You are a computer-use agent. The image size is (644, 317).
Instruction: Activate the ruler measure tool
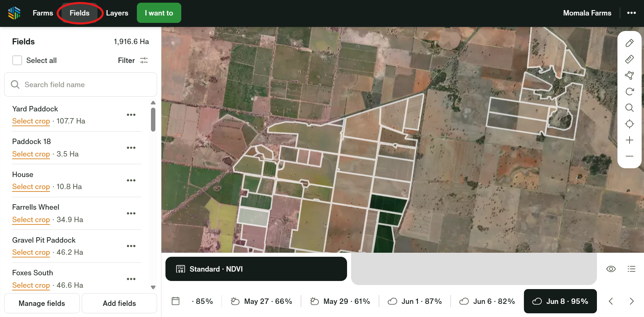[x=629, y=59]
